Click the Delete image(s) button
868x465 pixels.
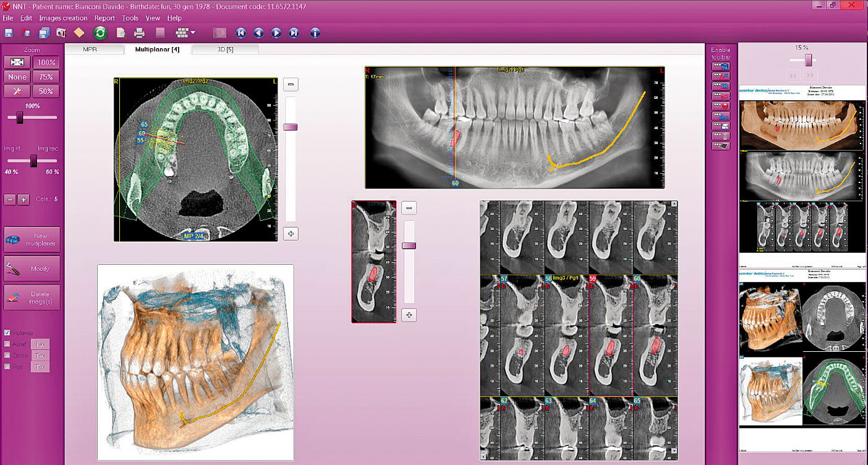tap(32, 297)
